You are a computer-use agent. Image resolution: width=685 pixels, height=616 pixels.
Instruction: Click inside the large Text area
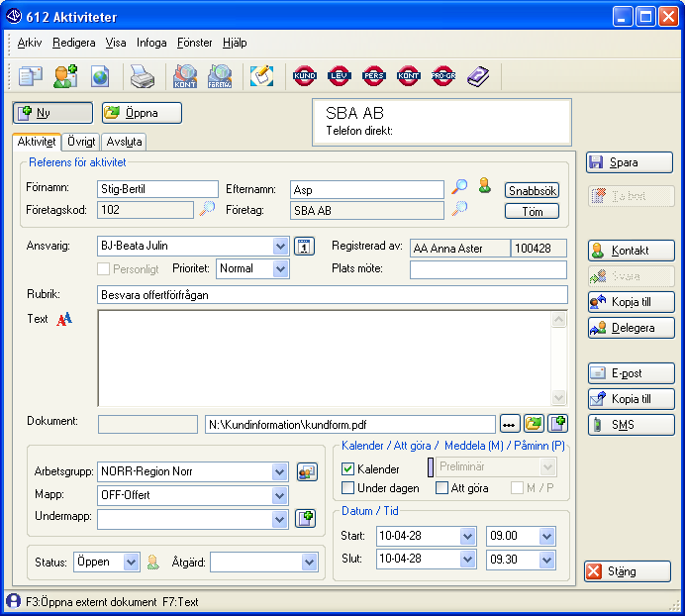[x=324, y=359]
